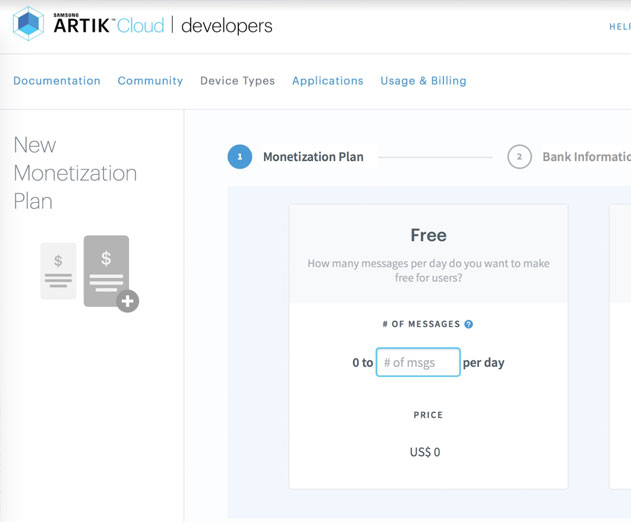Screen dimensions: 631x522
Task: Click the light gray dollar document icon
Action: (x=58, y=271)
